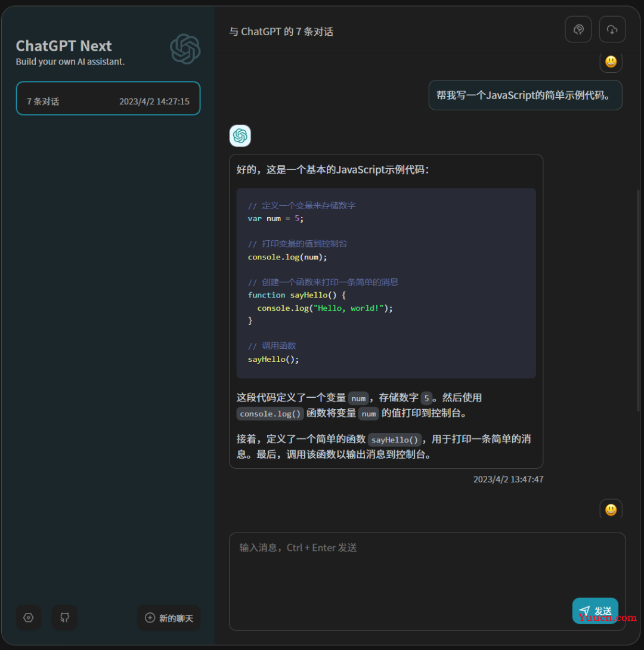Click the inline code tag console.log()
The image size is (644, 650).
[270, 414]
